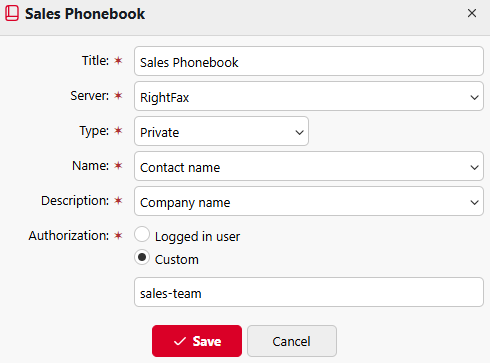
Task: Click the chevron arrow of Type dropdown
Action: click(299, 133)
